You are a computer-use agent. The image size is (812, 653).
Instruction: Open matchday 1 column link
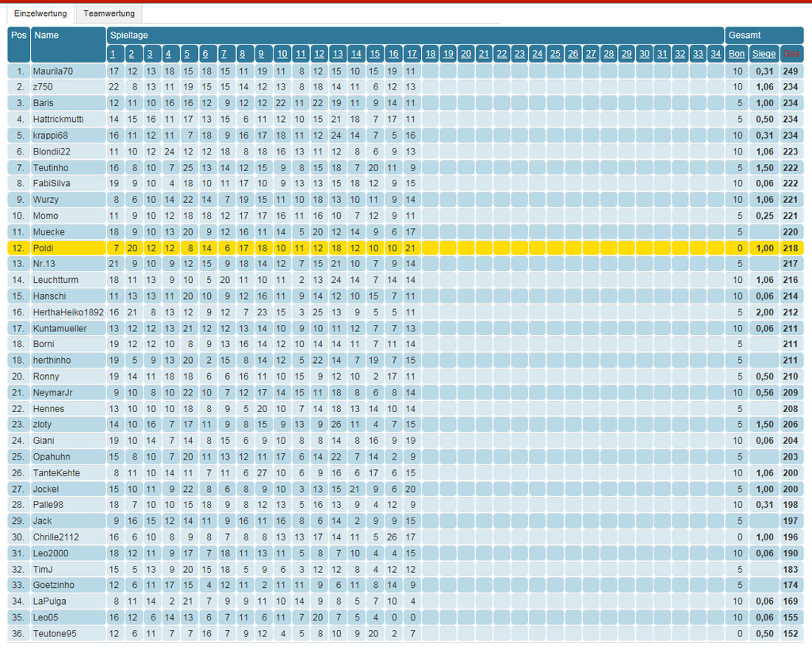(x=113, y=54)
